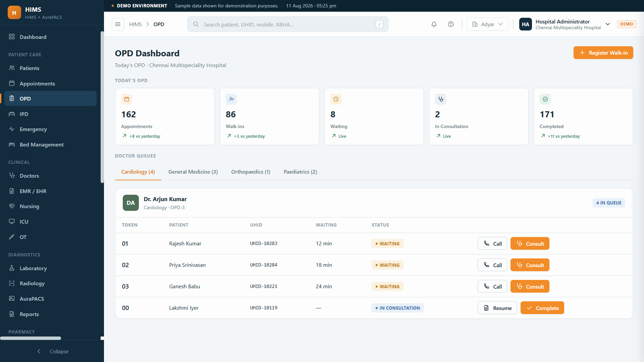Click the EMR / EHR document icon

coord(12,191)
